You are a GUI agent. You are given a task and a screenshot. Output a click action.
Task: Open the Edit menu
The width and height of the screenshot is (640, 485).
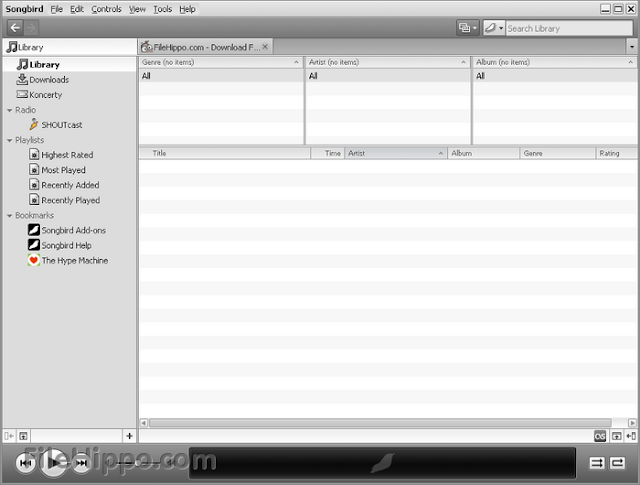77,9
